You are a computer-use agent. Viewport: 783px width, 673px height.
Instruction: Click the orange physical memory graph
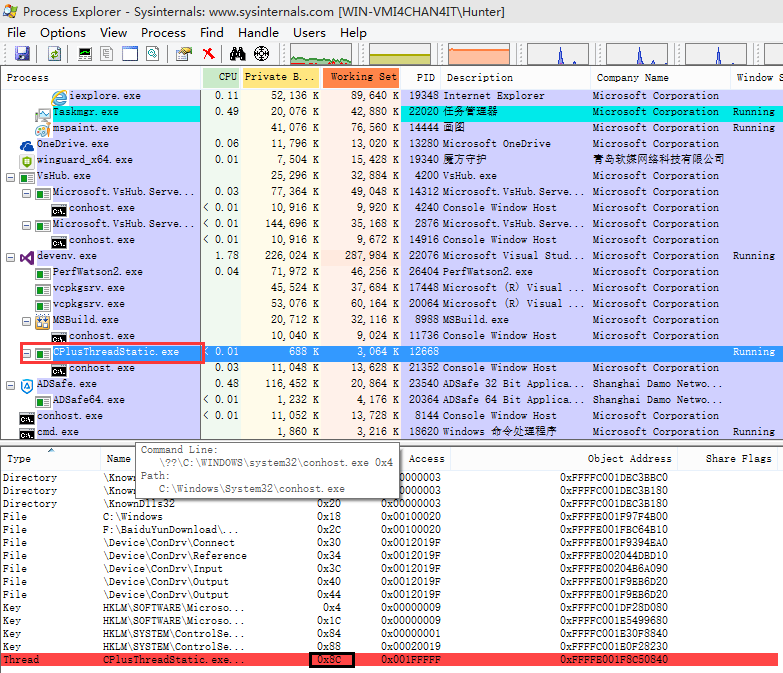coord(479,54)
